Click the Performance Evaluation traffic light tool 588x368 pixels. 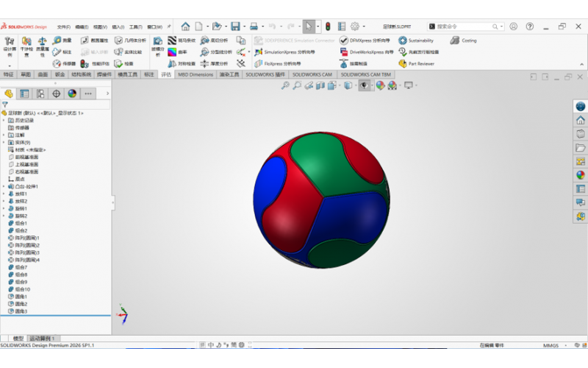(96, 63)
